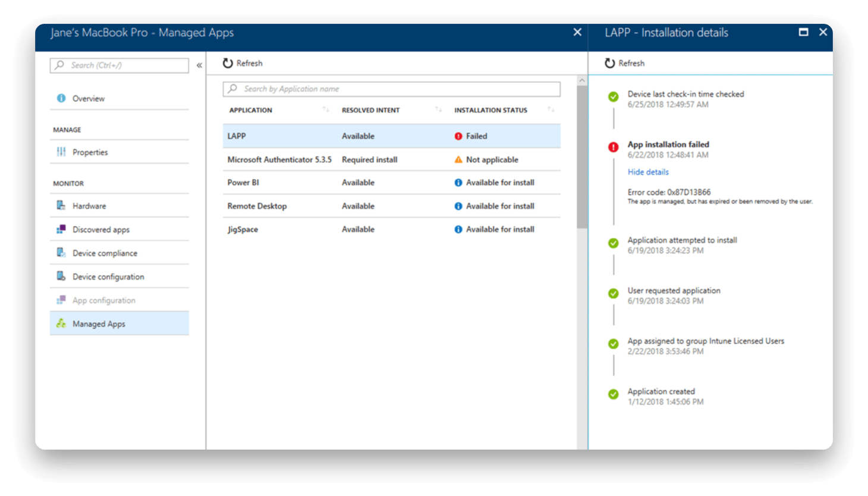Click the Managed Apps icon in sidebar
The width and height of the screenshot is (868, 496).
[x=61, y=324]
